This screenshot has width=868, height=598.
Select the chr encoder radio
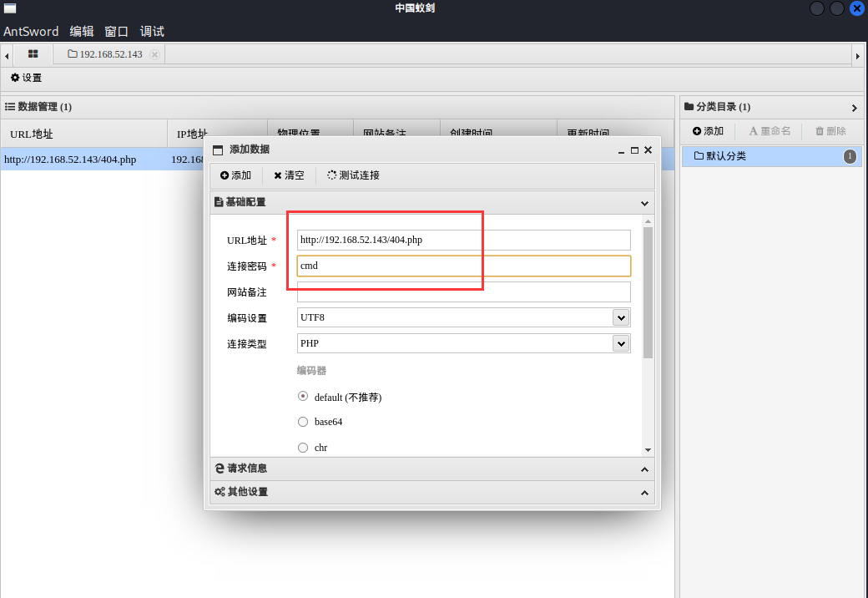tap(303, 448)
